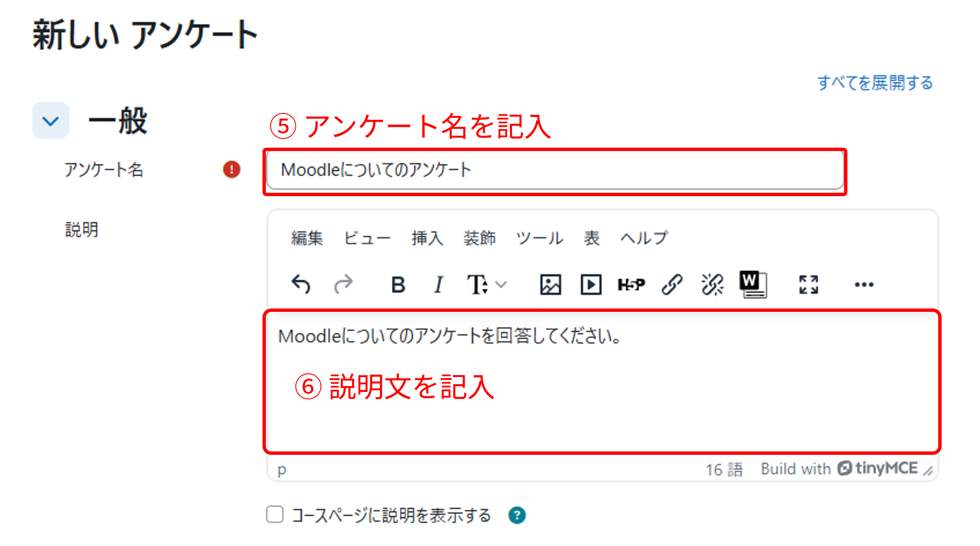This screenshot has width=980, height=546.
Task: Open the ツール menu
Action: pos(539,238)
